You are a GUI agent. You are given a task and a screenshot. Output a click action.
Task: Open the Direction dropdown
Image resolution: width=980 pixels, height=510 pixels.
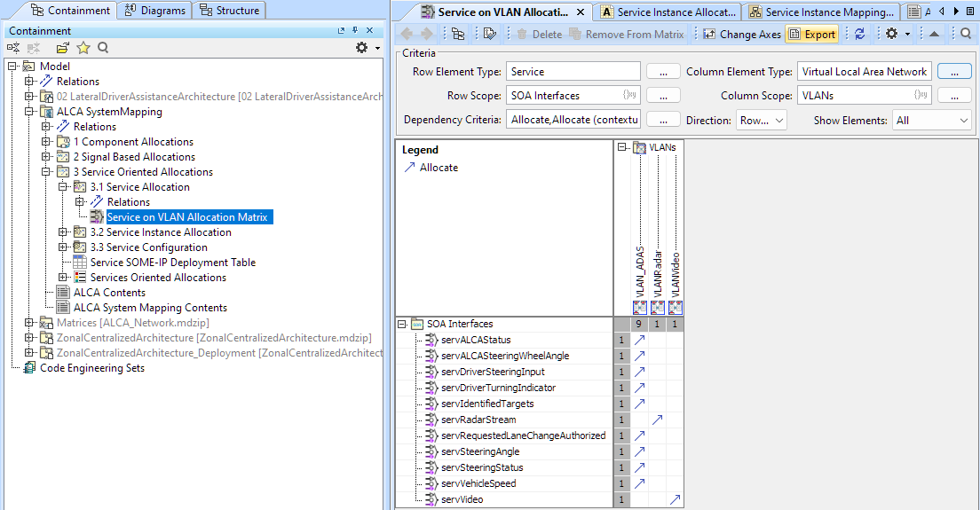point(761,120)
